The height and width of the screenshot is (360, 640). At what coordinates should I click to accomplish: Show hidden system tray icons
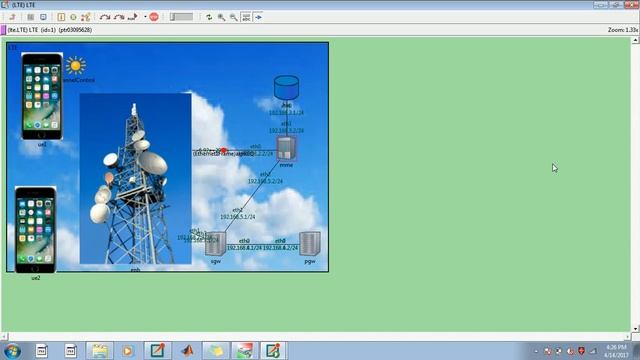coord(536,351)
